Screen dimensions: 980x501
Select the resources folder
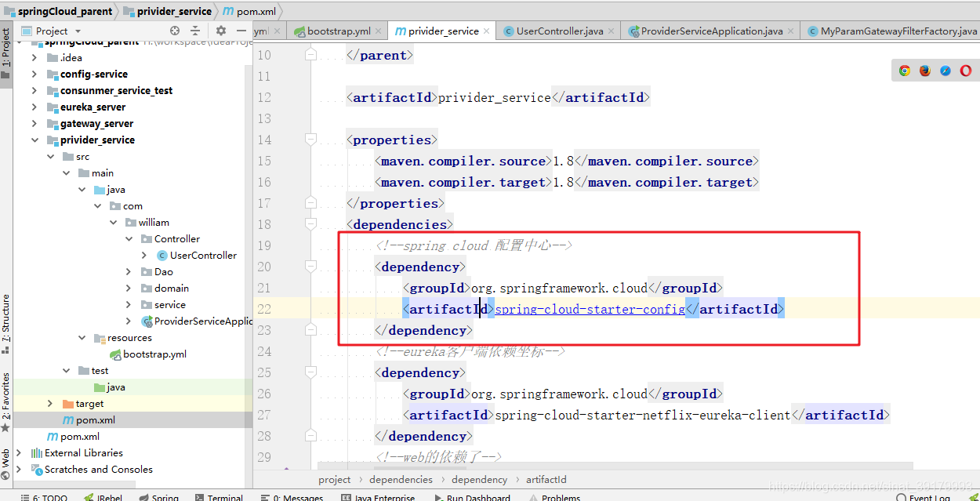point(122,337)
